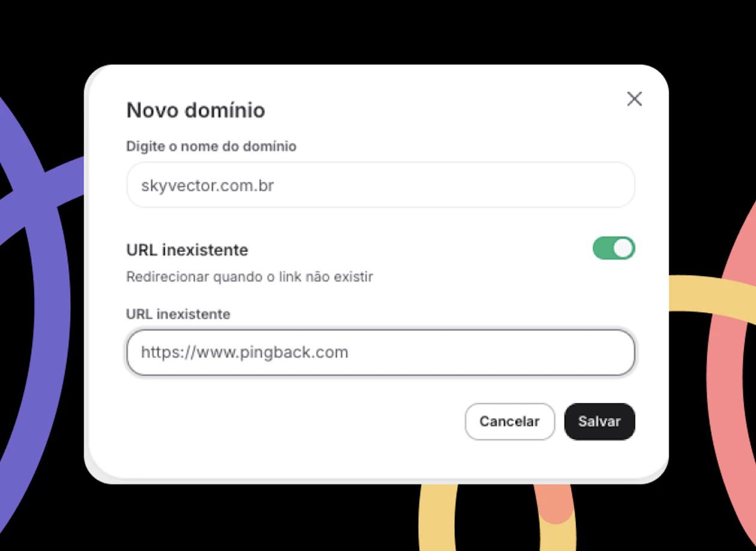This screenshot has height=551, width=756.
Task: Disable the URL inexistente toggle switch
Action: pos(614,248)
